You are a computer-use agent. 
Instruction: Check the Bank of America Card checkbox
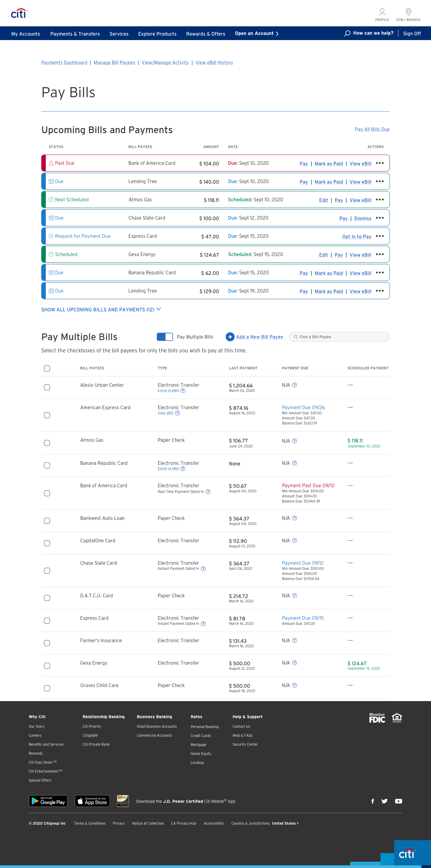[x=47, y=493]
